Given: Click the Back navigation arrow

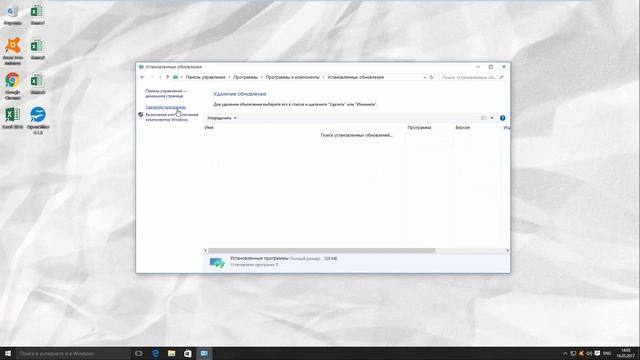Looking at the screenshot, I should [x=142, y=77].
